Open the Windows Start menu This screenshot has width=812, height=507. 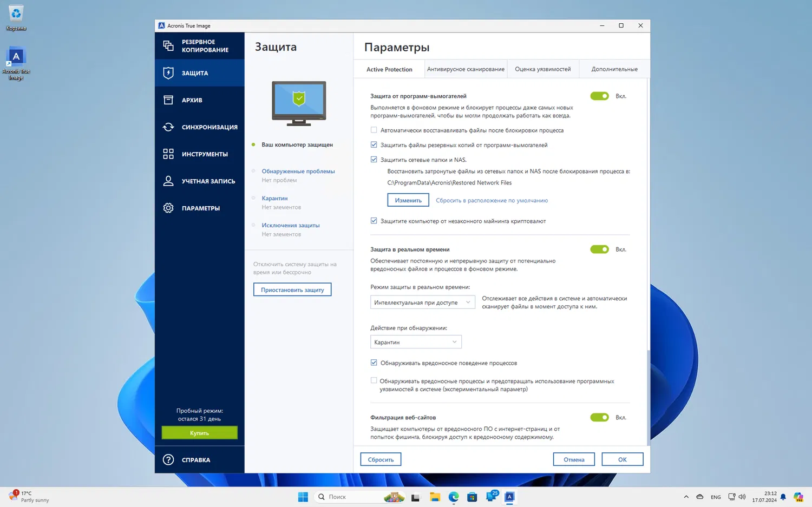pos(303,497)
